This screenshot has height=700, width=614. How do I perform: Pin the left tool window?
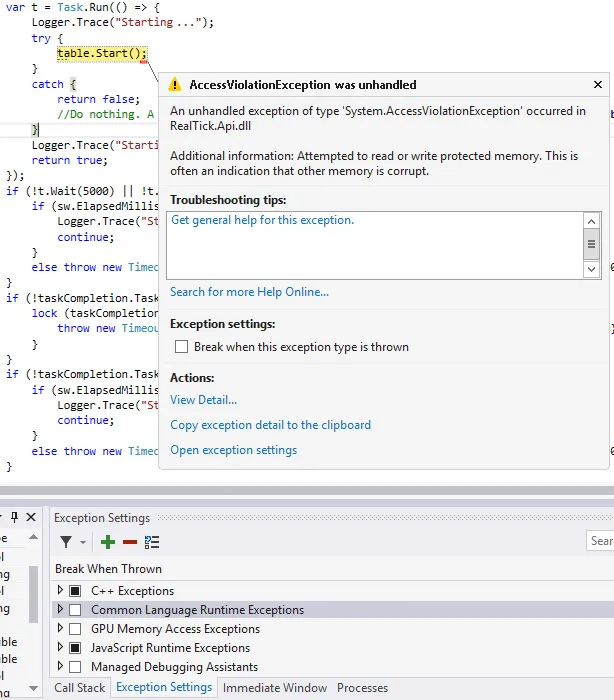click(x=14, y=517)
